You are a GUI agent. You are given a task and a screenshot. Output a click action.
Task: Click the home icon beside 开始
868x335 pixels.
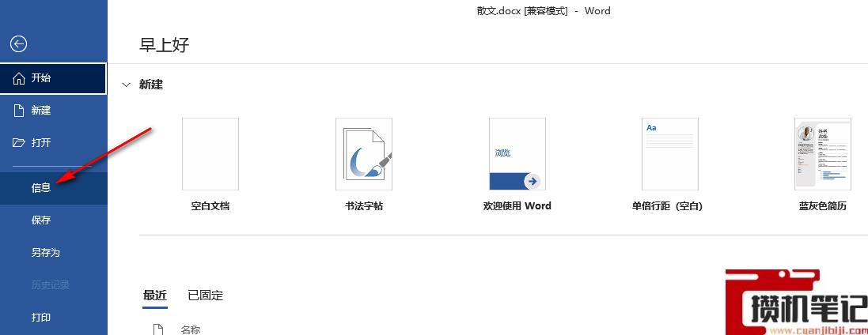(19, 78)
